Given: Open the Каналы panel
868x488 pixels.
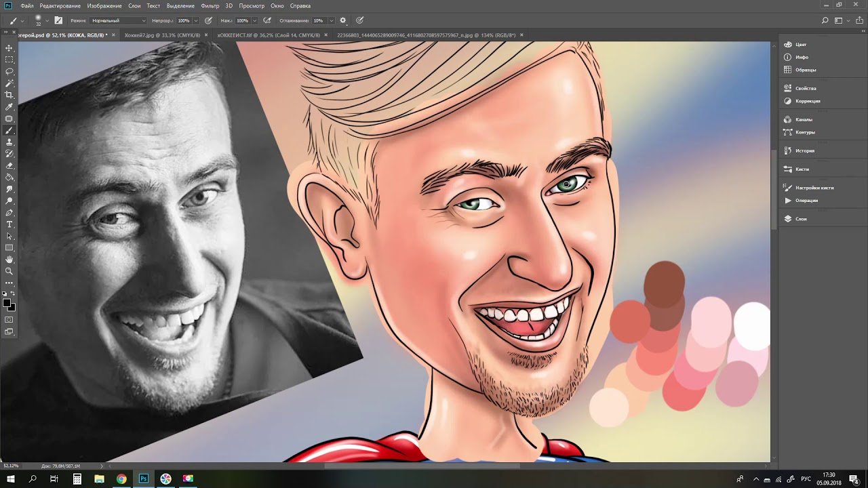Looking at the screenshot, I should [x=804, y=119].
